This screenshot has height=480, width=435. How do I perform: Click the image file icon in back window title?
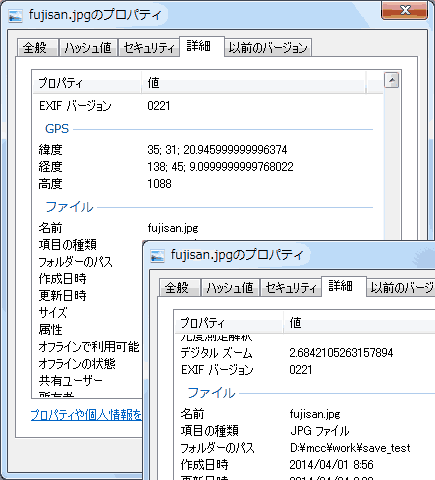point(15,16)
